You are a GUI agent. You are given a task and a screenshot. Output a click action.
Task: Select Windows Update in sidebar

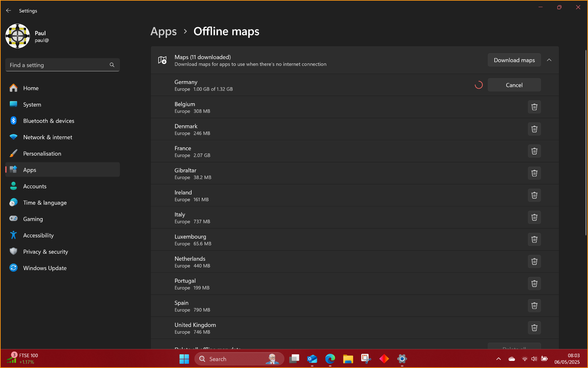tap(45, 268)
